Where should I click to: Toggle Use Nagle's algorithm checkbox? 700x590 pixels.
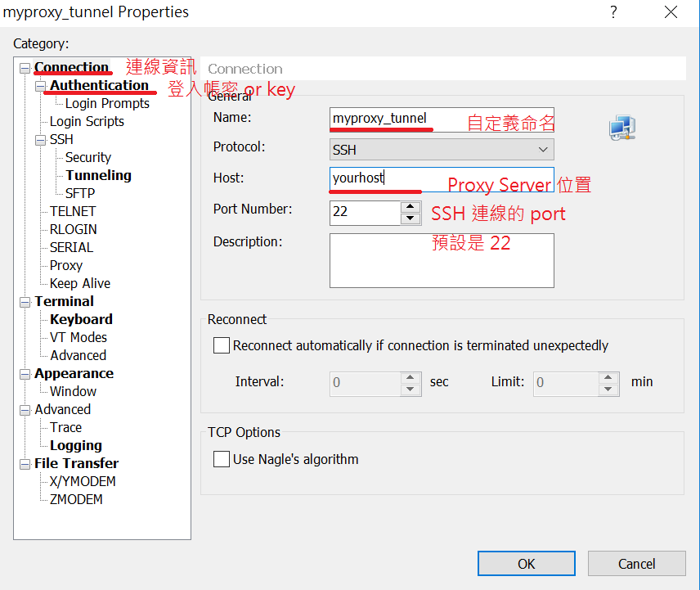click(x=222, y=459)
